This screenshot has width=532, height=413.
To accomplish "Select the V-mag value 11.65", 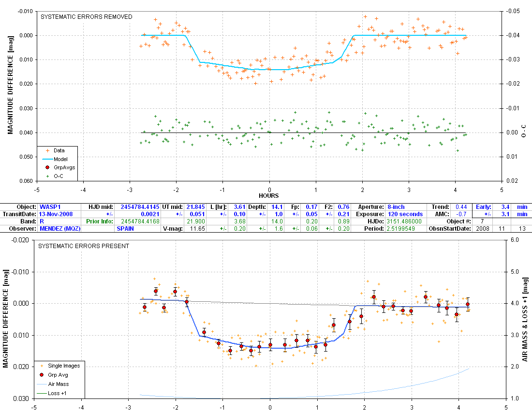I will click(197, 229).
